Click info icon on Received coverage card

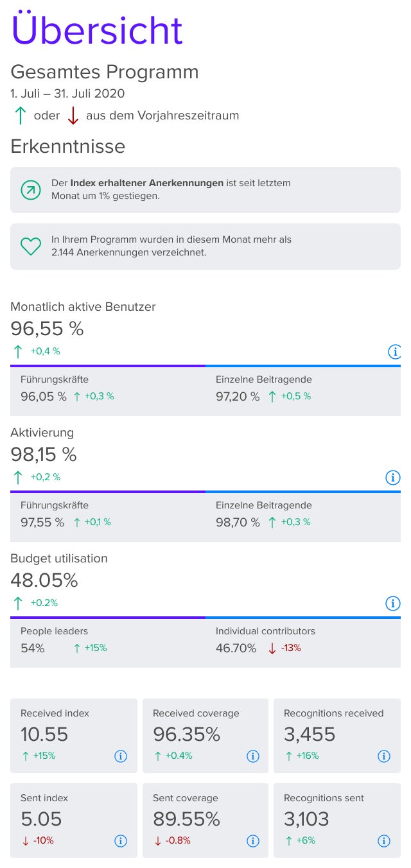click(252, 756)
